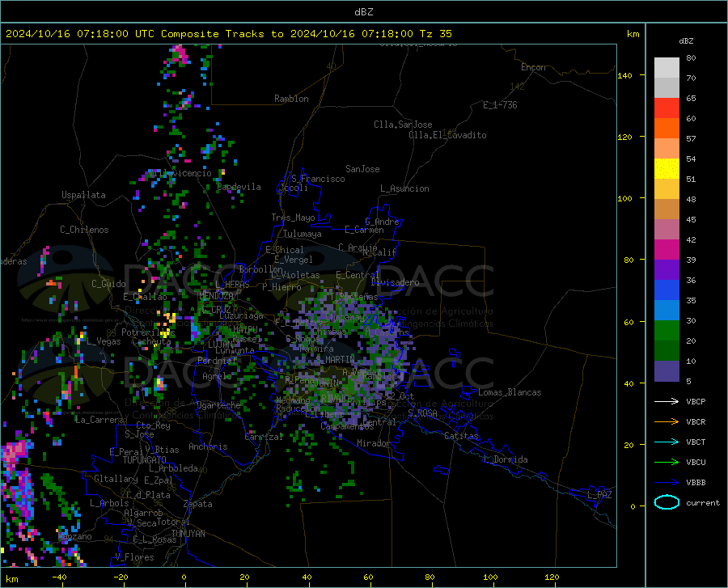The image size is (728, 588).
Task: Click the Encon map label
Action: pos(533,67)
